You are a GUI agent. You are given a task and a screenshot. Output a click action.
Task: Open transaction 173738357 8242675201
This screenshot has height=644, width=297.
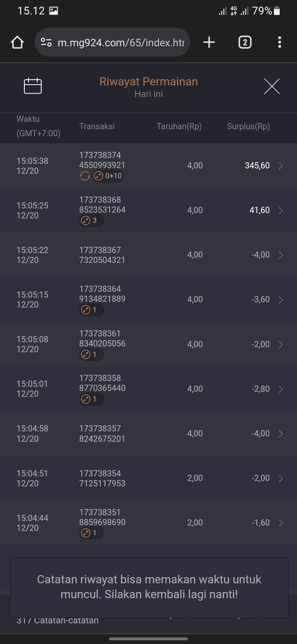pos(102,433)
